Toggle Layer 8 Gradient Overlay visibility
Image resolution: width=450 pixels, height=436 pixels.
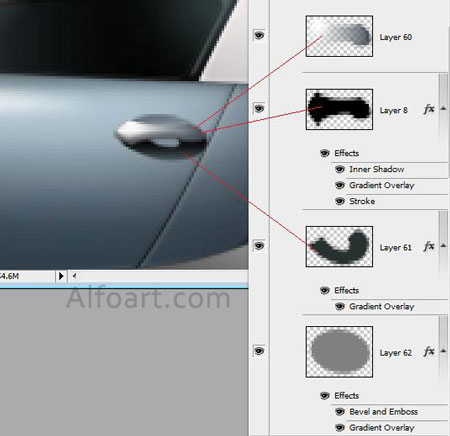tap(340, 185)
